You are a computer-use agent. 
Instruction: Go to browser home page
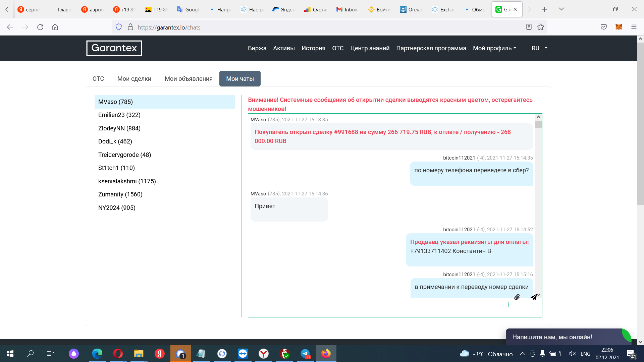click(55, 27)
